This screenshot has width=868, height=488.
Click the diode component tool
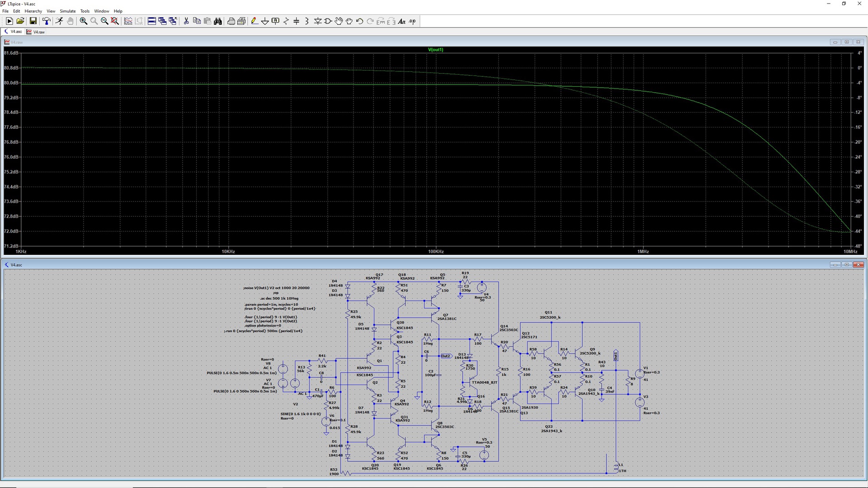click(x=318, y=21)
